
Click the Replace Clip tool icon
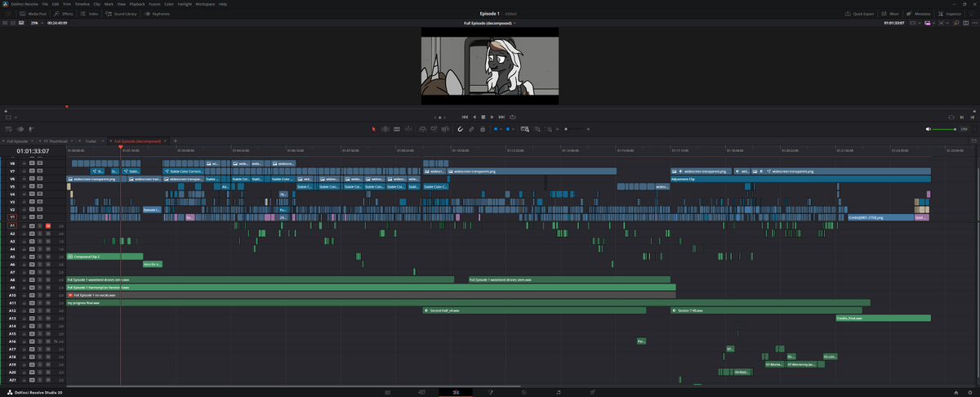[x=445, y=129]
